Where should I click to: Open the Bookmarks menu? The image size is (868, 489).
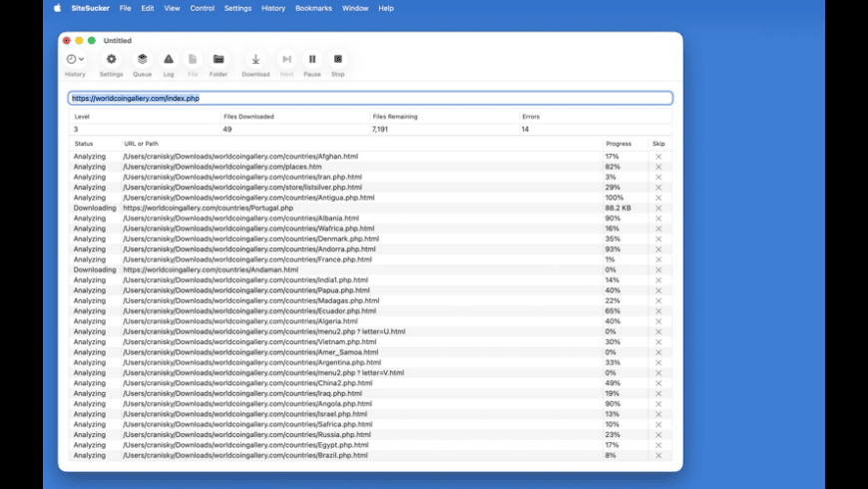313,8
